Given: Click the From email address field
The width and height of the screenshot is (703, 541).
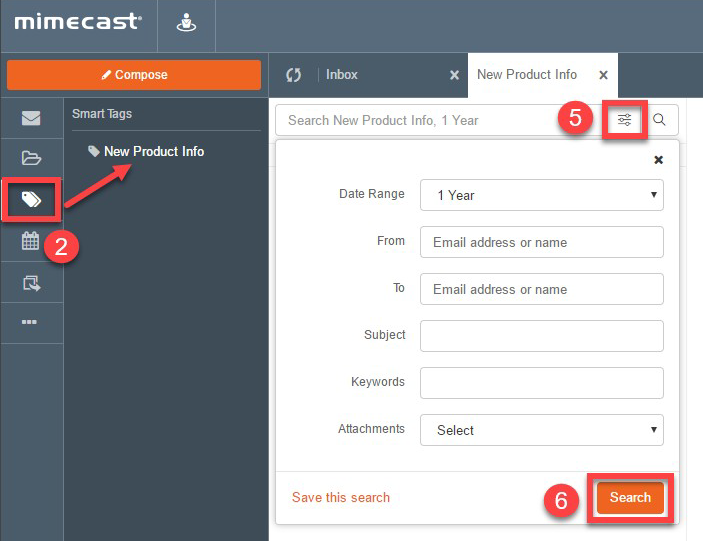Looking at the screenshot, I should pos(541,242).
